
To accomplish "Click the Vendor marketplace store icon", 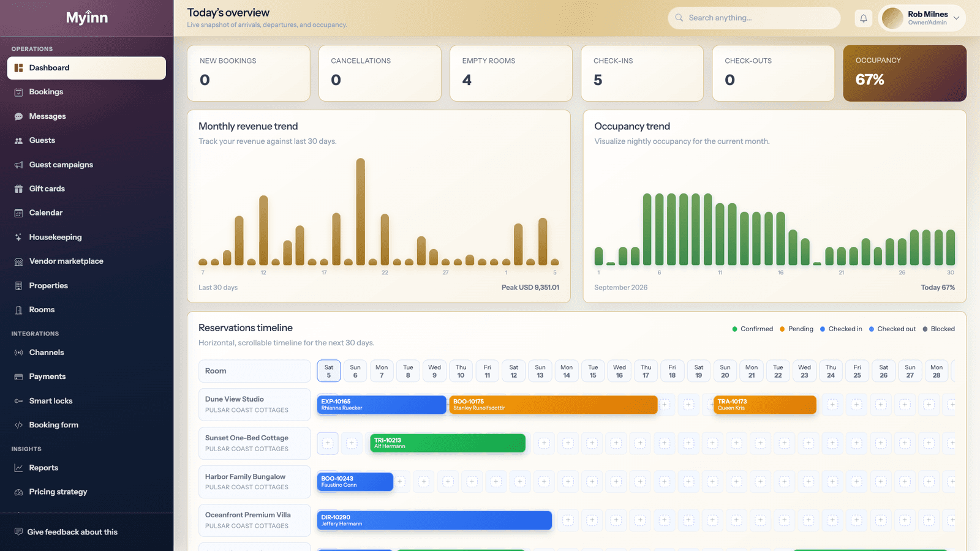I will click(18, 261).
